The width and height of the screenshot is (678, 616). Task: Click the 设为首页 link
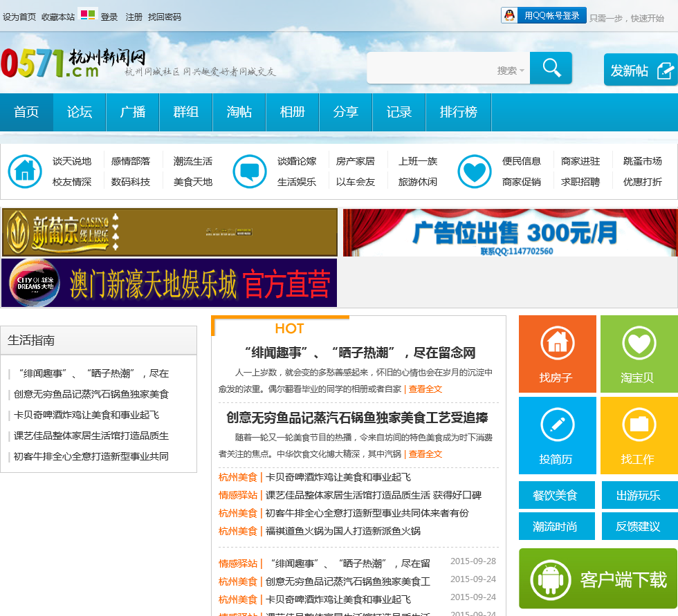pyautogui.click(x=19, y=17)
